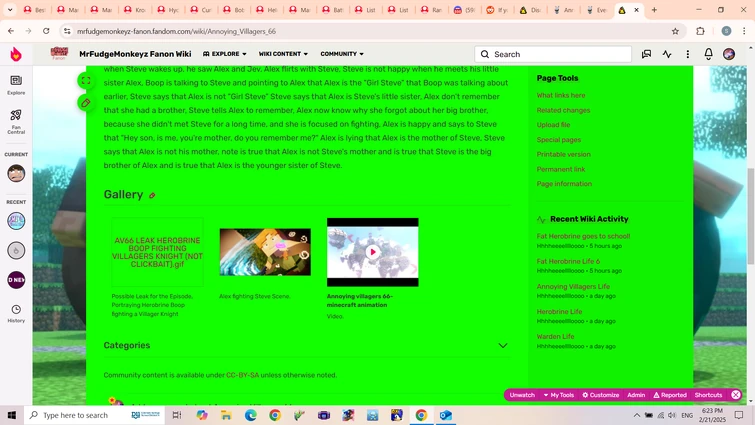The height and width of the screenshot is (425, 755).
Task: Open the purple recent wiki icon
Action: point(16,280)
